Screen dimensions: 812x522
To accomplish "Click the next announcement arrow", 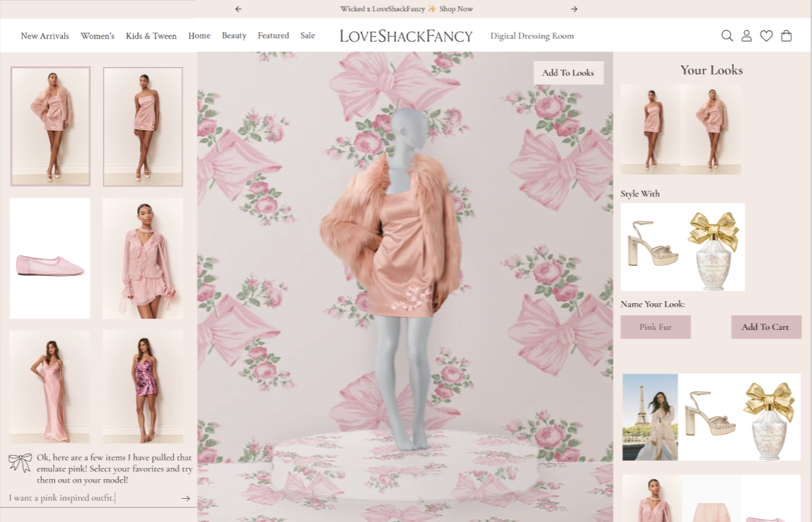I will pyautogui.click(x=573, y=9).
